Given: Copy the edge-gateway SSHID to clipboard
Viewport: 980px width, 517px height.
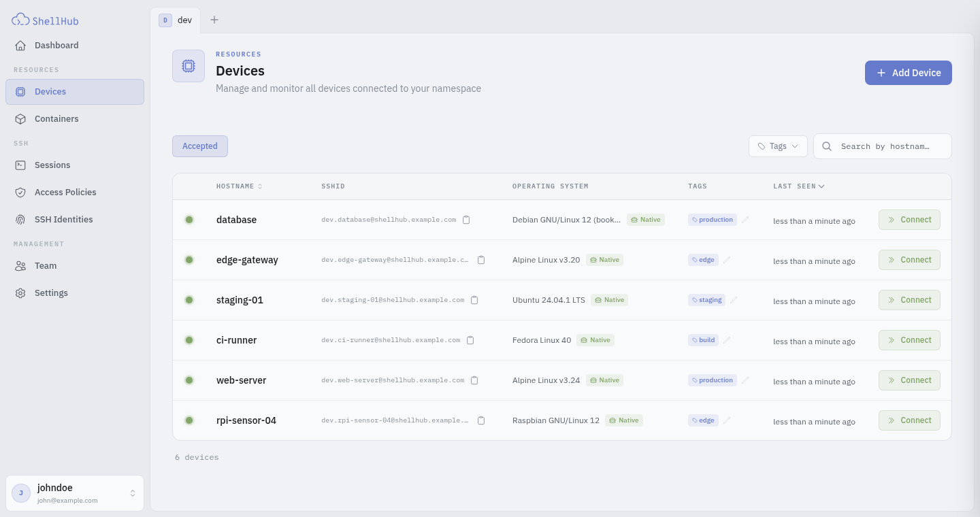Looking at the screenshot, I should (x=481, y=260).
